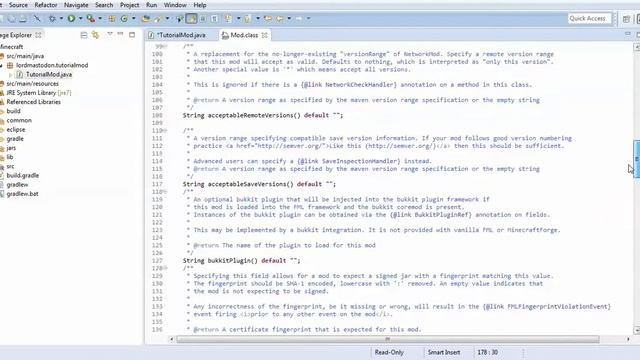Click the New Java Package icon

point(111,18)
